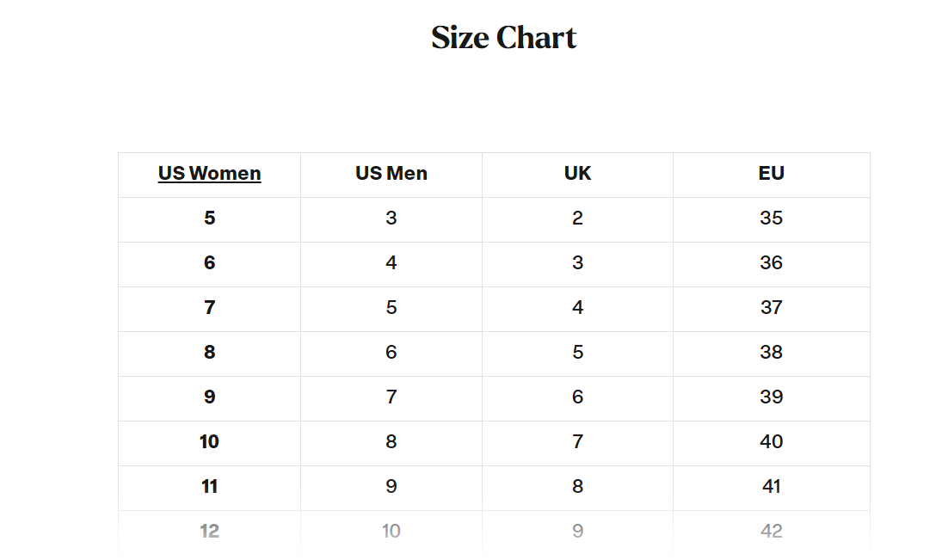The image size is (948, 560).
Task: Select EU size 38 cell
Action: click(x=771, y=353)
